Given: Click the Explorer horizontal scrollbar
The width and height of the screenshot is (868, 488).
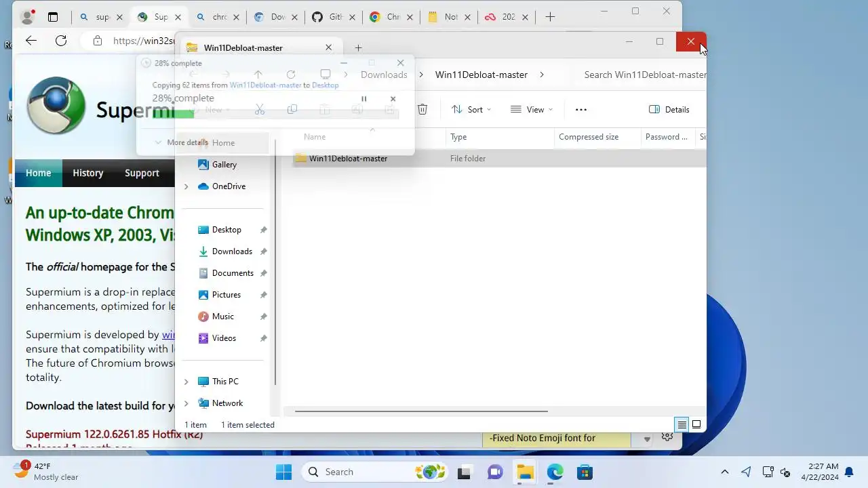Looking at the screenshot, I should point(421,411).
